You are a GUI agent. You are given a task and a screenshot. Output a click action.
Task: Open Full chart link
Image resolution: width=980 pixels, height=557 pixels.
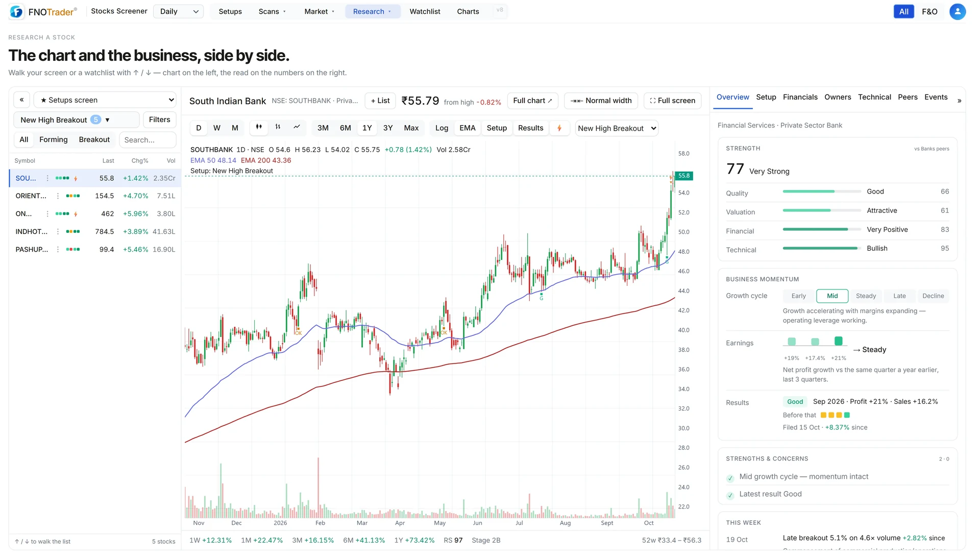pyautogui.click(x=532, y=101)
